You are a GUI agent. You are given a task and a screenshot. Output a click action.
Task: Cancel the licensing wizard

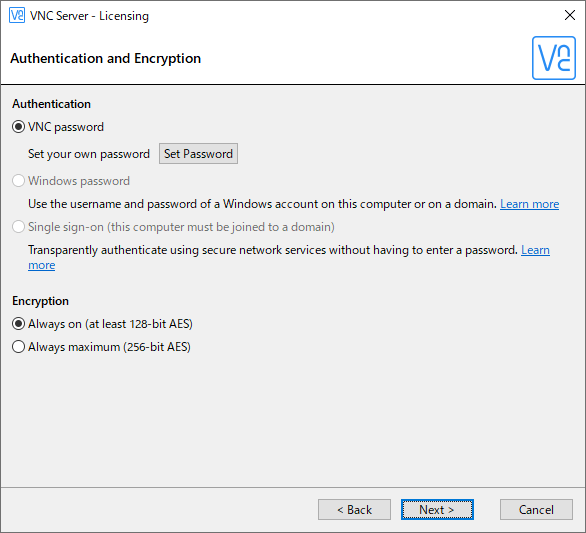pos(536,509)
